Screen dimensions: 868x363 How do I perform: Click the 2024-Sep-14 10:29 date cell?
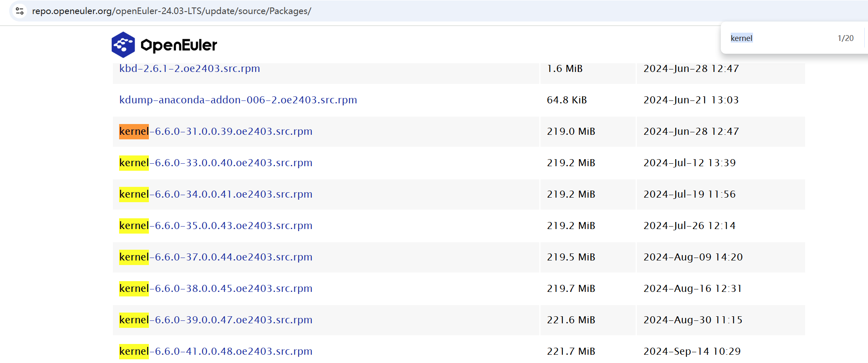[692, 351]
